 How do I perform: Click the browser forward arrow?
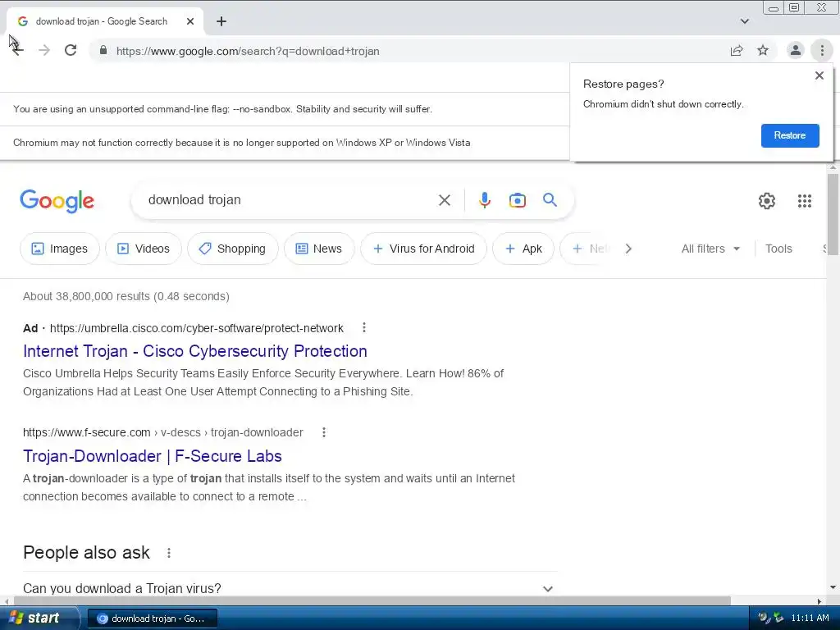[x=44, y=50]
